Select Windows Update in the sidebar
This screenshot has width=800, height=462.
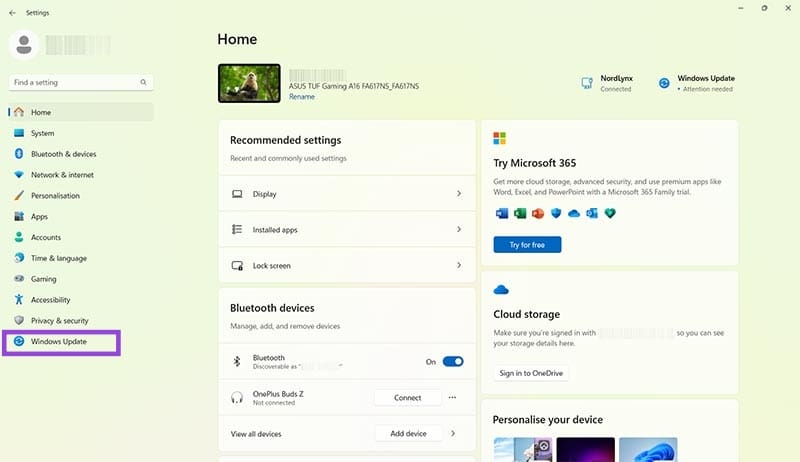[x=58, y=342]
